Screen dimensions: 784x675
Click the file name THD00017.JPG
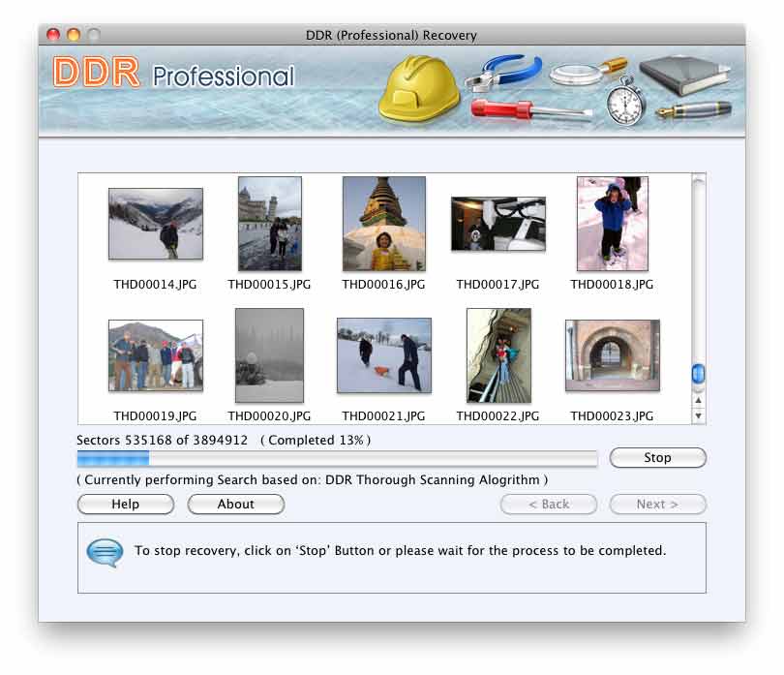[x=498, y=285]
